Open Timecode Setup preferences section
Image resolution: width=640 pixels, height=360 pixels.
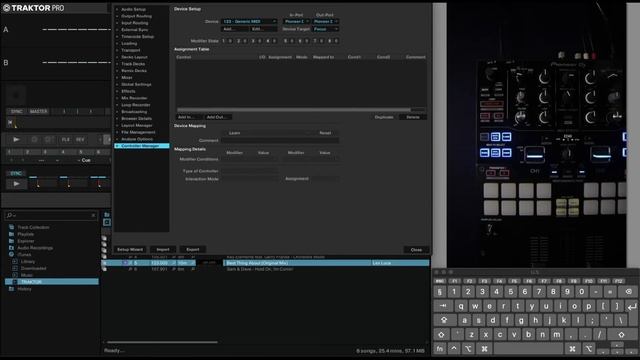point(138,36)
